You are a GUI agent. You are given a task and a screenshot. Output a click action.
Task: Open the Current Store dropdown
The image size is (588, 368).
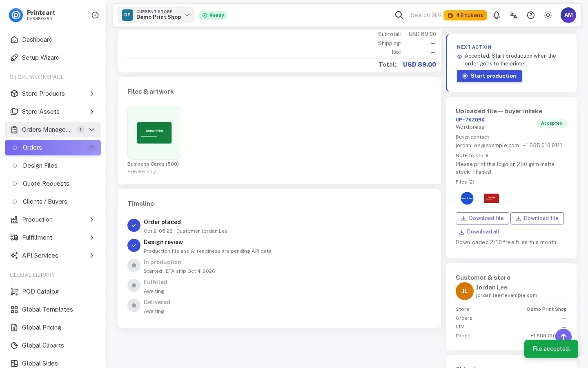point(156,15)
